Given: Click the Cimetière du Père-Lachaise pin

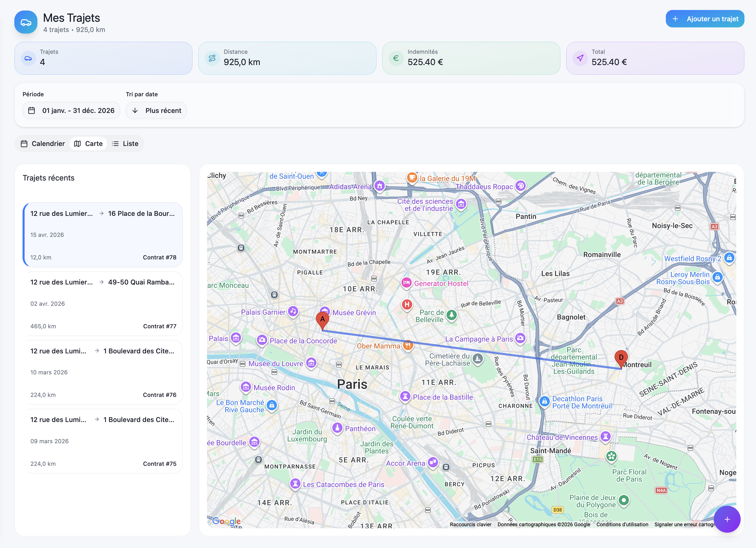Looking at the screenshot, I should [478, 359].
